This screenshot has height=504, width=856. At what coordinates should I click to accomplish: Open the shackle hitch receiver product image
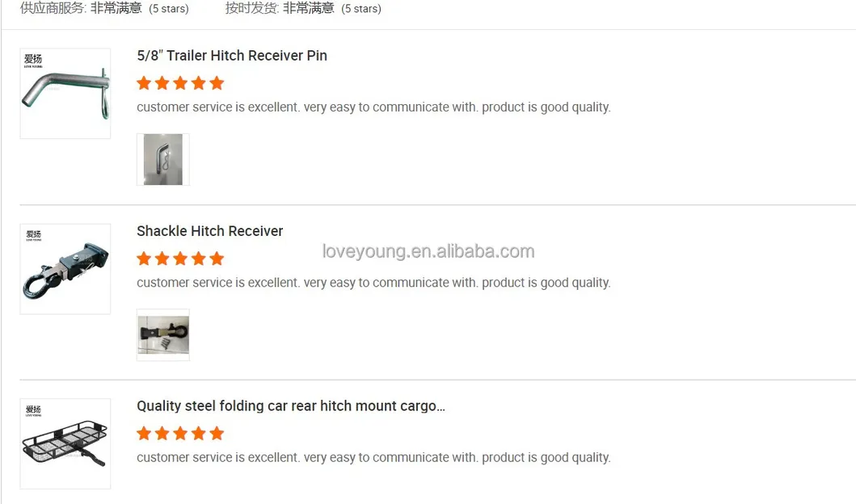coord(65,271)
